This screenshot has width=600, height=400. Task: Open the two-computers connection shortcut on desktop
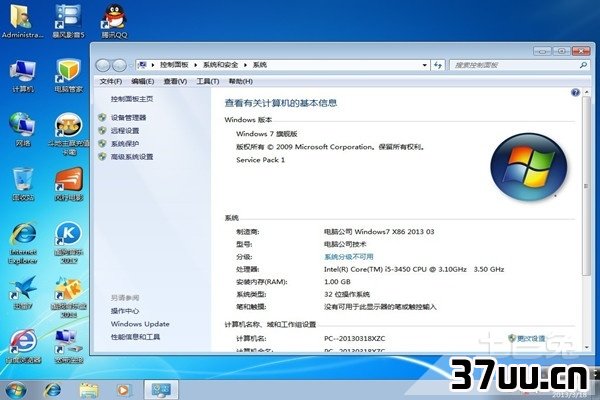pos(68,346)
